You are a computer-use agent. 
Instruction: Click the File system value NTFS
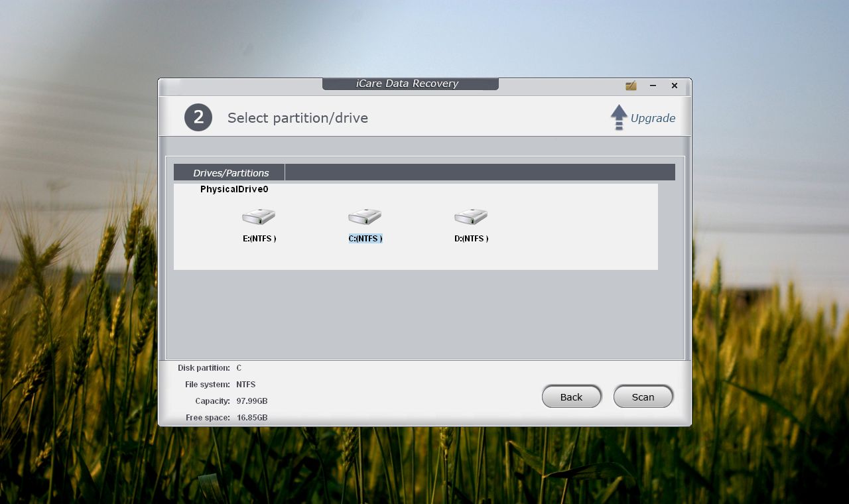[x=246, y=385]
